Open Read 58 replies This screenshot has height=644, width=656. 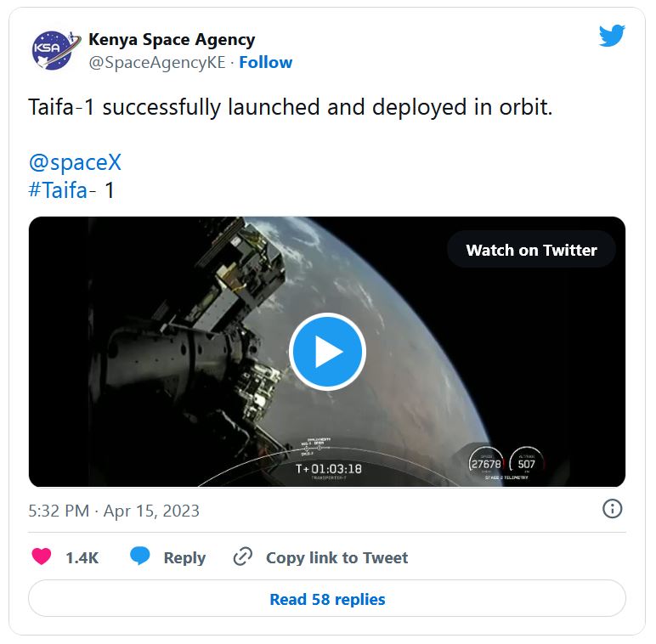[327, 599]
